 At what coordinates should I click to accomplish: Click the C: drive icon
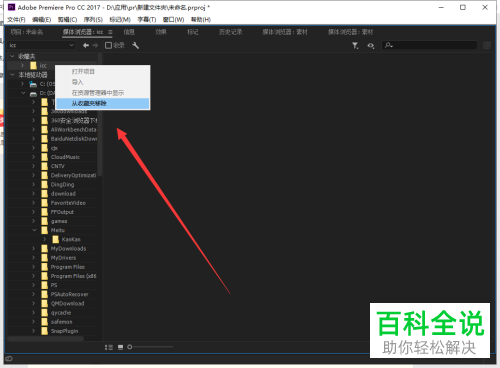[x=33, y=84]
